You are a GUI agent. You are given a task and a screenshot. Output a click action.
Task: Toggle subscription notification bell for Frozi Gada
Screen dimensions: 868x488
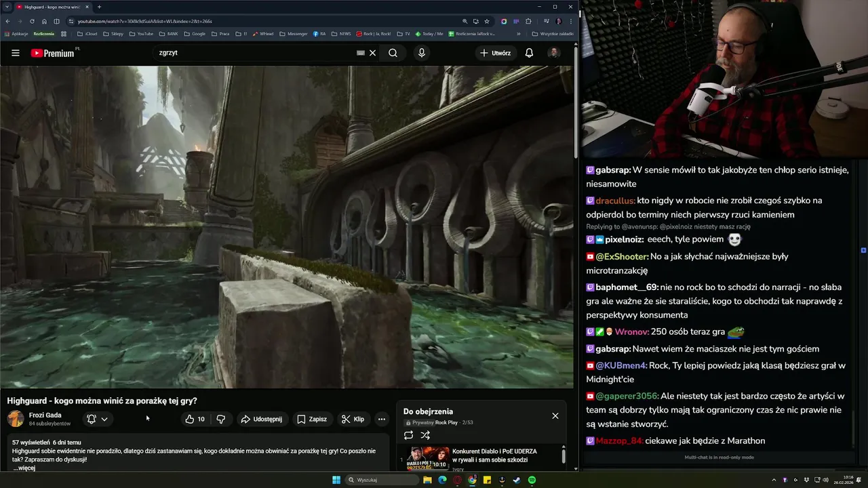(x=92, y=419)
